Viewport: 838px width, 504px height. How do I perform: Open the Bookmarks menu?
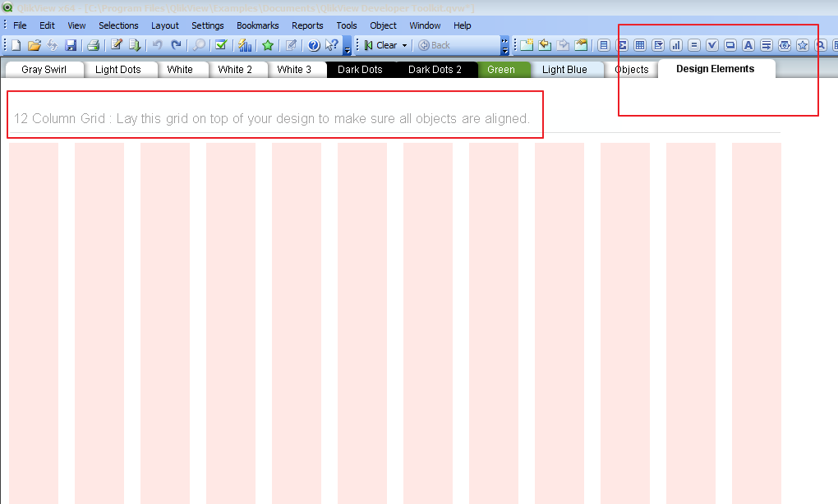coord(258,25)
